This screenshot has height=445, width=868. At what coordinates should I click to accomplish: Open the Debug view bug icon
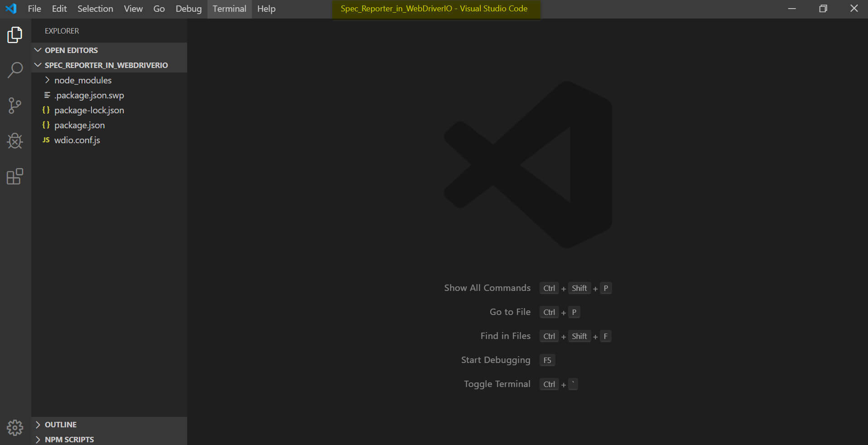15,141
